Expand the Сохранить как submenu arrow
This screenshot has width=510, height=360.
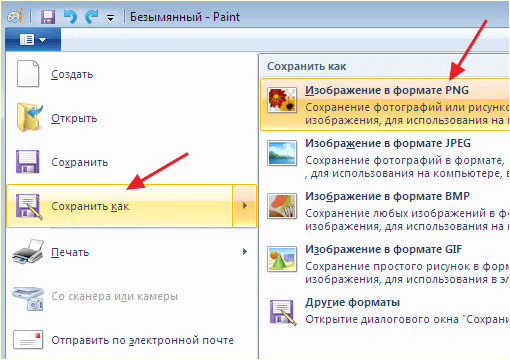(245, 206)
